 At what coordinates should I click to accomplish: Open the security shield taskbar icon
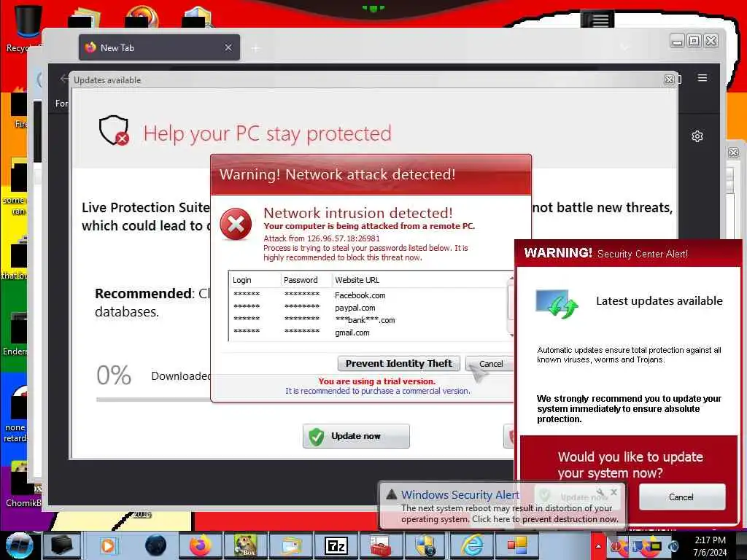coord(425,545)
